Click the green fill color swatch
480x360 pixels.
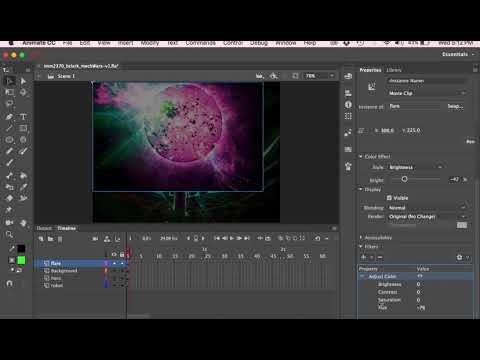tap(21, 260)
